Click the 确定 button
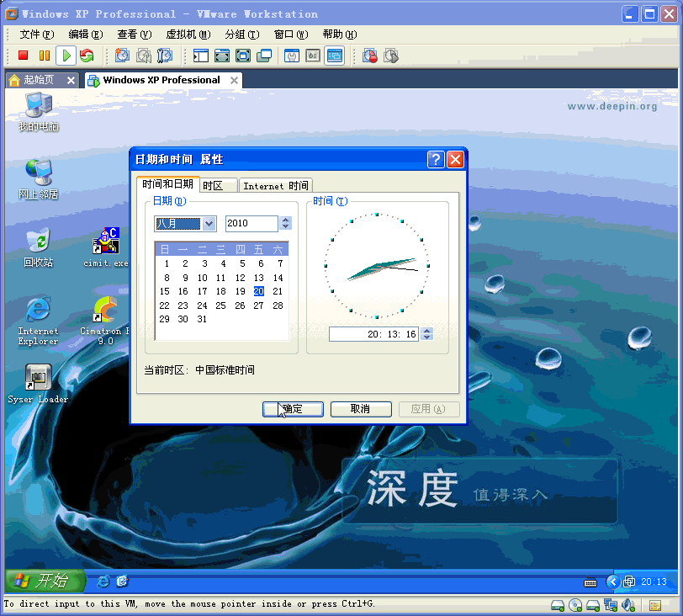The image size is (683, 616). [292, 409]
